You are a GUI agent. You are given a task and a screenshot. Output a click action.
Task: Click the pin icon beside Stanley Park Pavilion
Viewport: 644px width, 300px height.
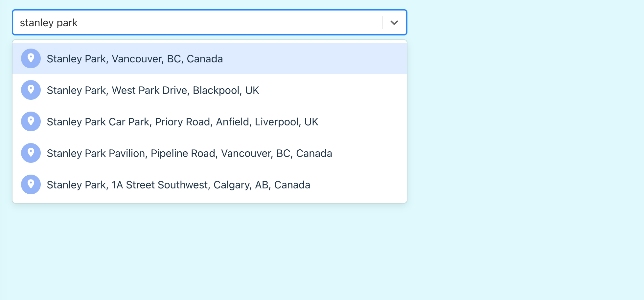click(31, 153)
